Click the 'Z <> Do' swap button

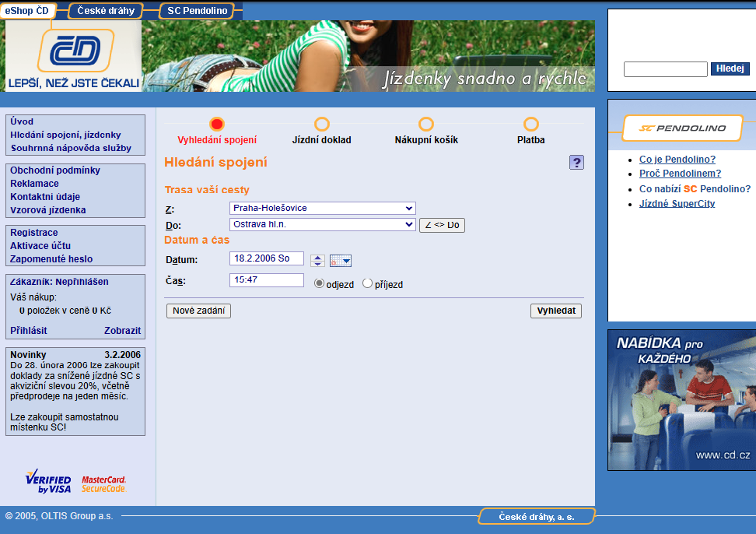(x=442, y=224)
